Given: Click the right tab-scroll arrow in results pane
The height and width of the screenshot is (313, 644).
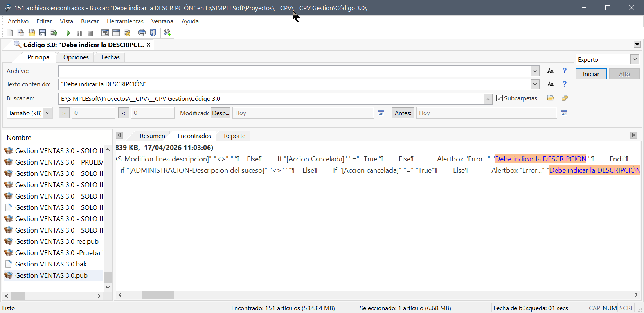Looking at the screenshot, I should point(634,135).
